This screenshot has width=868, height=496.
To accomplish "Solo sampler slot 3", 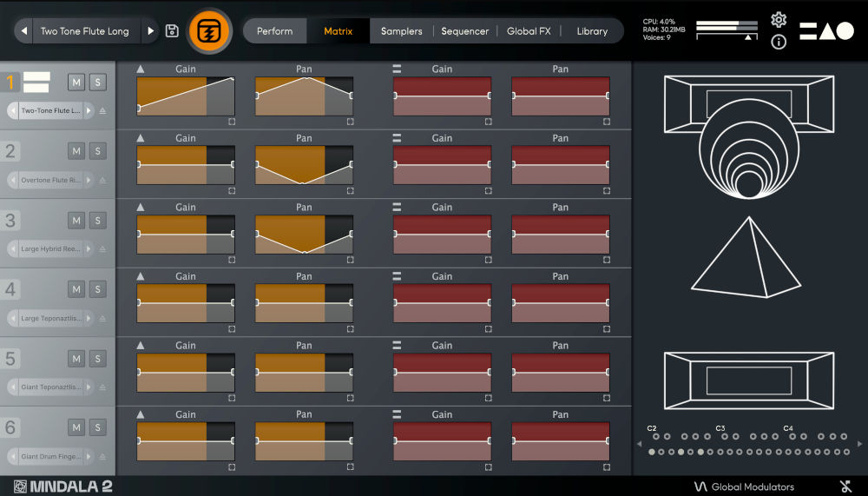I will pyautogui.click(x=98, y=220).
